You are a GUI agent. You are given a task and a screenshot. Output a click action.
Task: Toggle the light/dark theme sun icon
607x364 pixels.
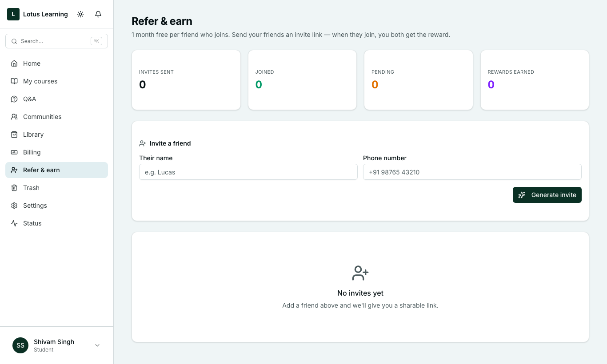click(x=80, y=14)
